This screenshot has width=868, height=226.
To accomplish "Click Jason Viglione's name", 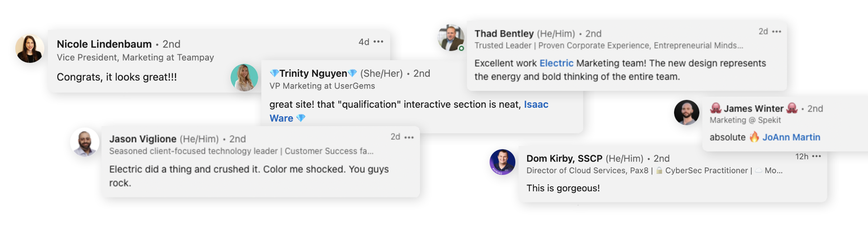I will [x=143, y=139].
